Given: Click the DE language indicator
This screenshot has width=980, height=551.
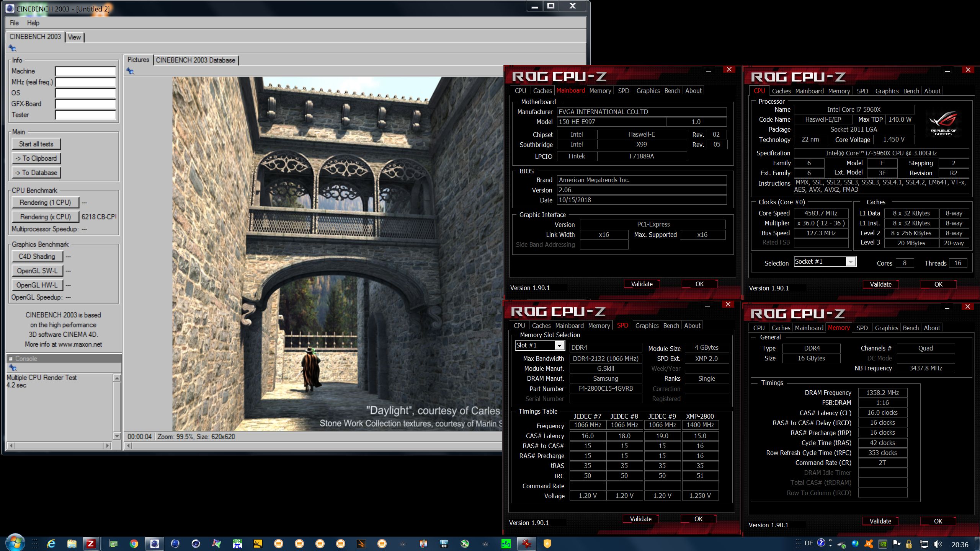Looking at the screenshot, I should click(809, 543).
